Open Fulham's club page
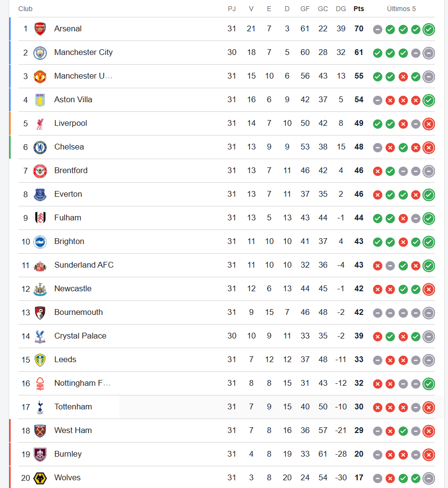This screenshot has width=448, height=488. (x=68, y=218)
